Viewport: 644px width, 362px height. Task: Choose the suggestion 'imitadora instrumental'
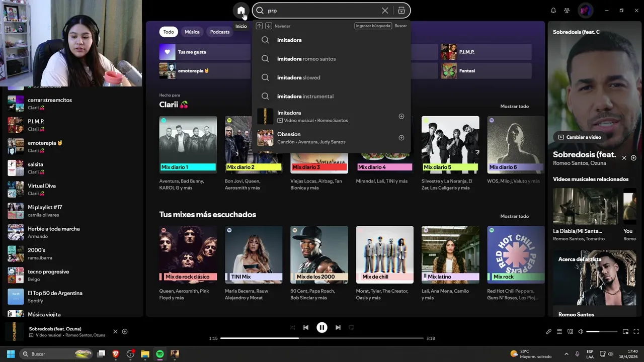[332, 97]
